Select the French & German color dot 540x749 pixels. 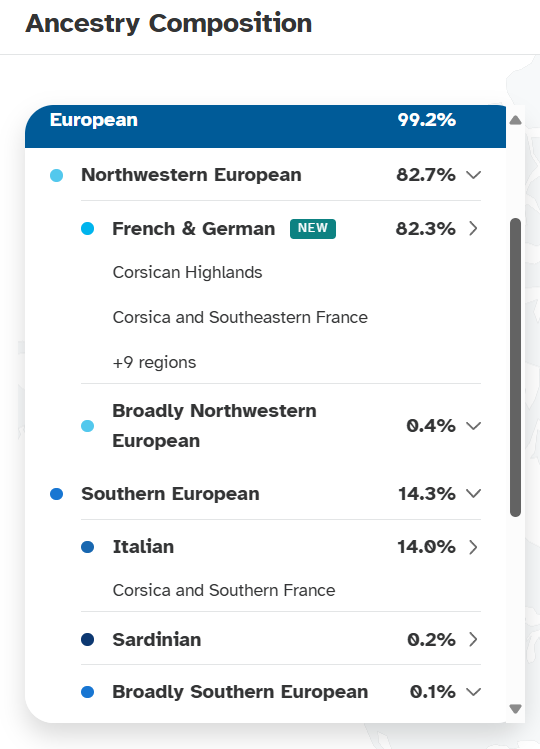click(x=87, y=228)
